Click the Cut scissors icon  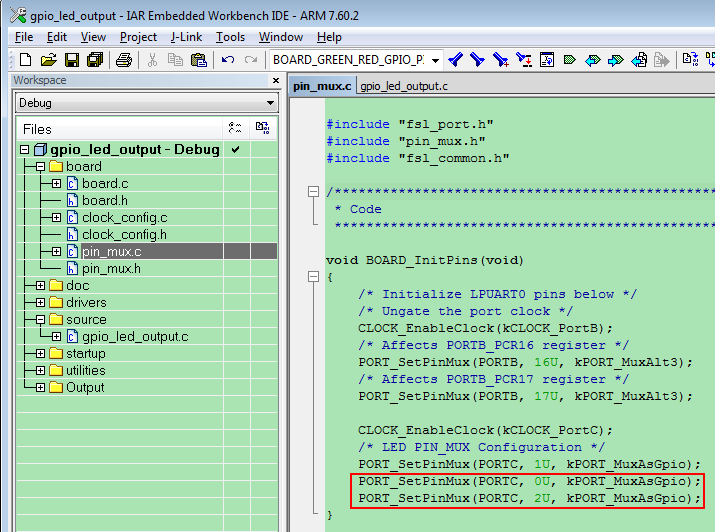click(152, 60)
